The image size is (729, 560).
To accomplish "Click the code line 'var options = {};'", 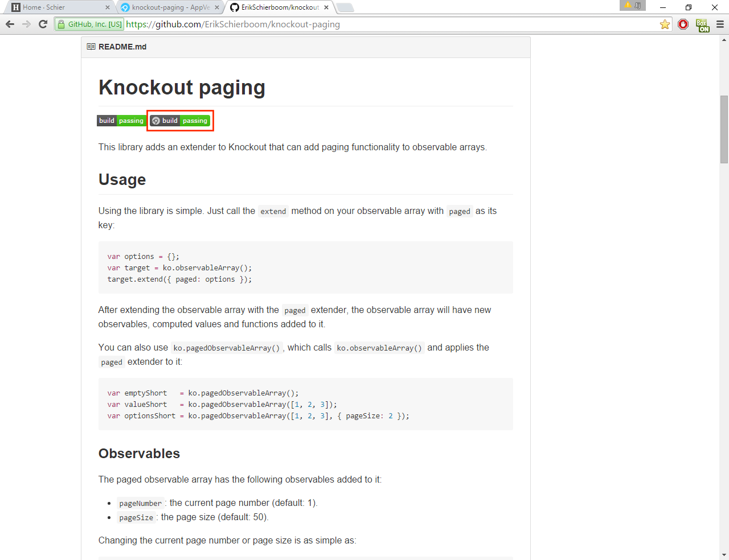I will pos(144,257).
